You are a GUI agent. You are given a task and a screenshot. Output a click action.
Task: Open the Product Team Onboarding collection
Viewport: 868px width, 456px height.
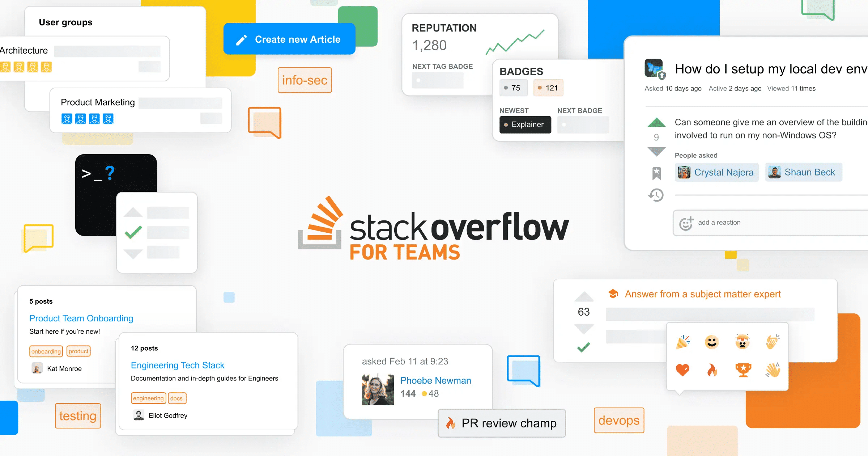(x=81, y=318)
